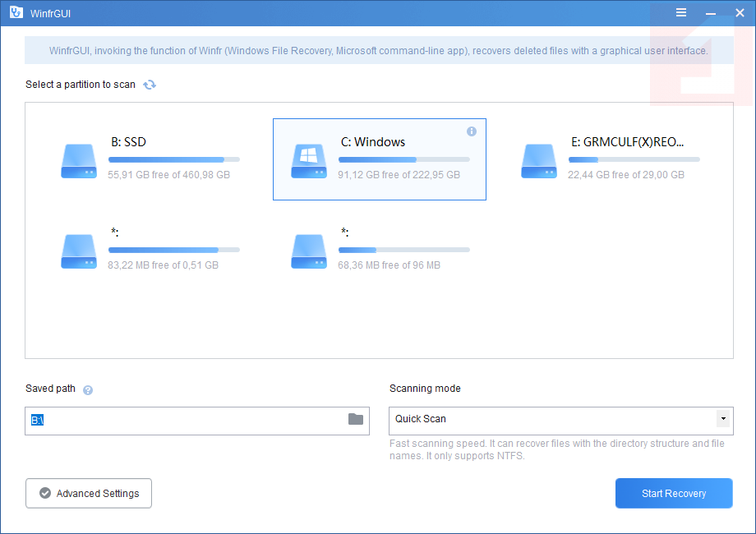
Task: Click the 'B: SSD' label
Action: (x=129, y=142)
